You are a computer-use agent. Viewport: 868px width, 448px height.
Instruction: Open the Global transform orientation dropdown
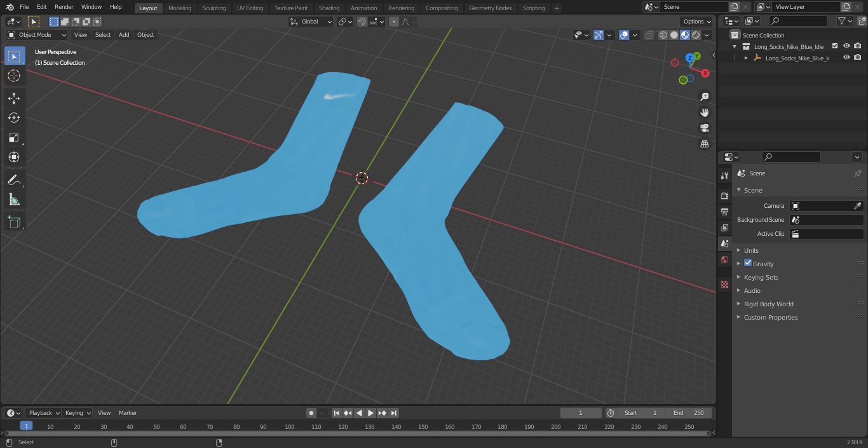[311, 22]
